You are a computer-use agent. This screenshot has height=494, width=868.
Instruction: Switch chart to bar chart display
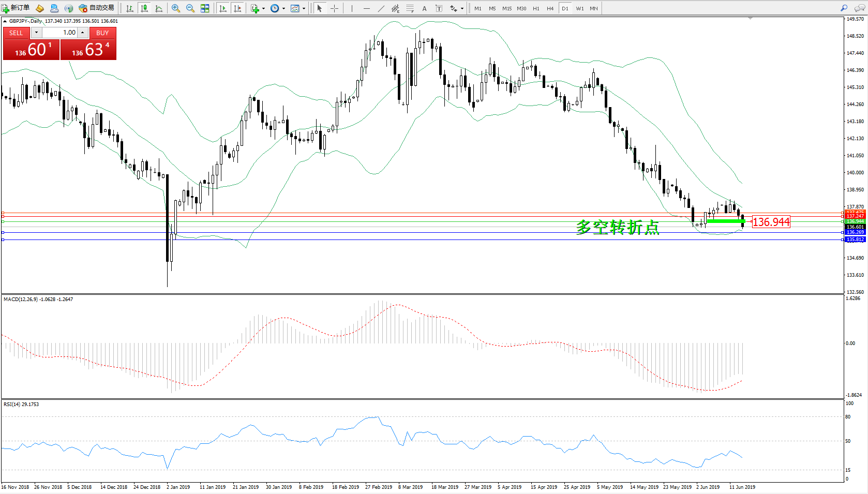130,8
